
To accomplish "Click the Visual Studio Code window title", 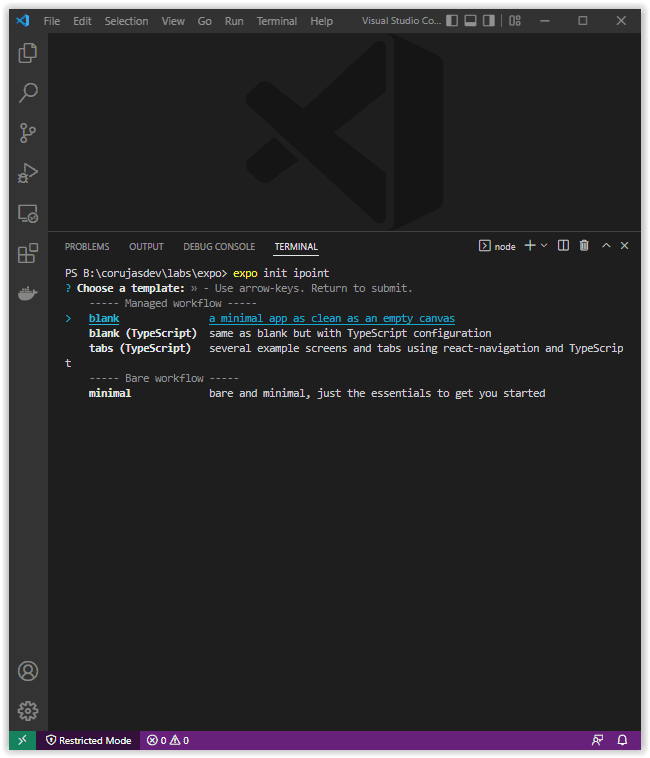I will point(401,21).
